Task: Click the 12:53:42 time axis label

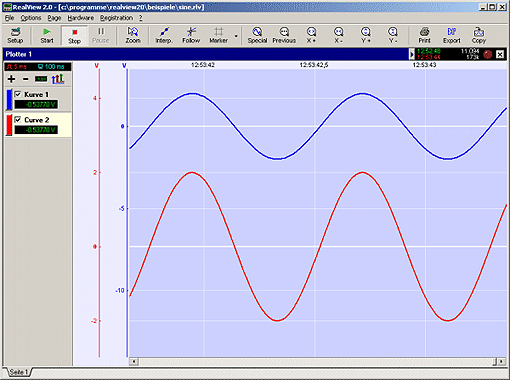Action: click(x=203, y=65)
